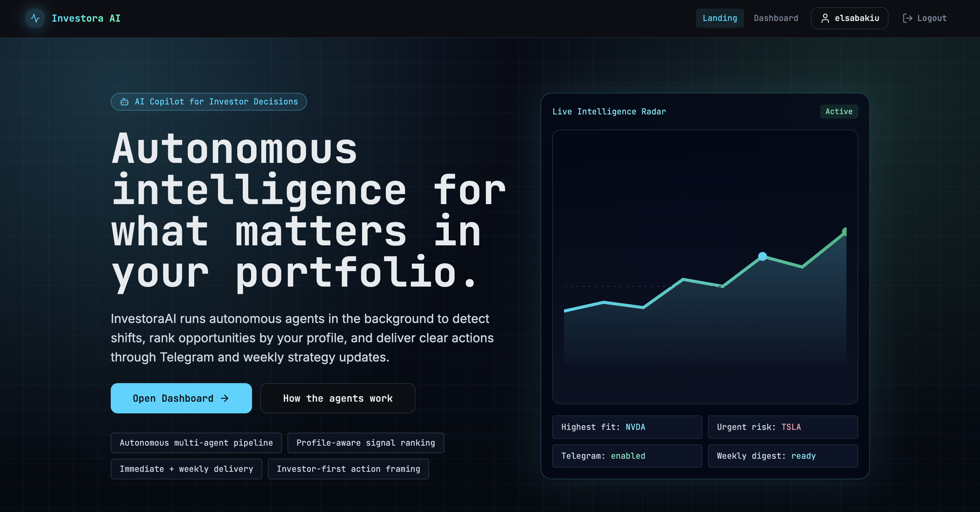980x512 pixels.
Task: Click the InvestoraAI description paragraph
Action: [x=302, y=338]
